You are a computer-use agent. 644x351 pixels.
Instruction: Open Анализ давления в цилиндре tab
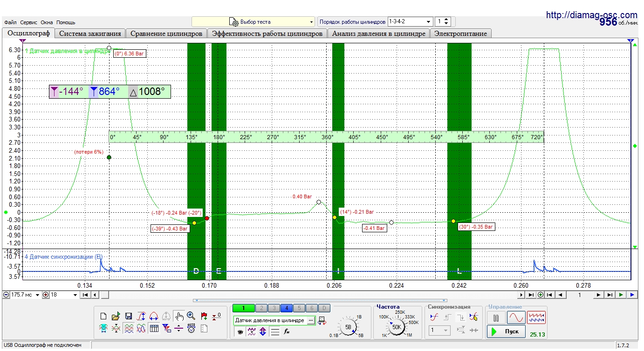[x=378, y=34]
